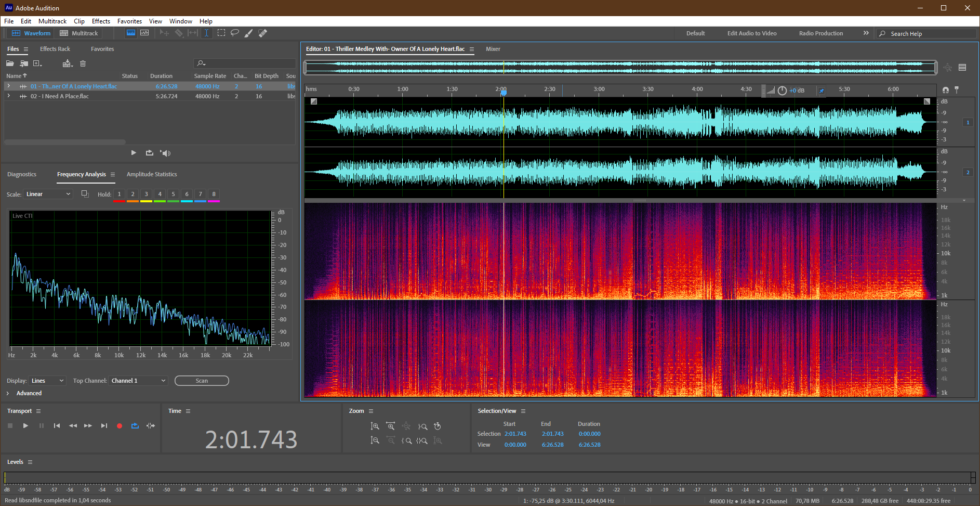Open the Scale dropdown set to Linear
This screenshot has width=980, height=506.
pyautogui.click(x=48, y=194)
